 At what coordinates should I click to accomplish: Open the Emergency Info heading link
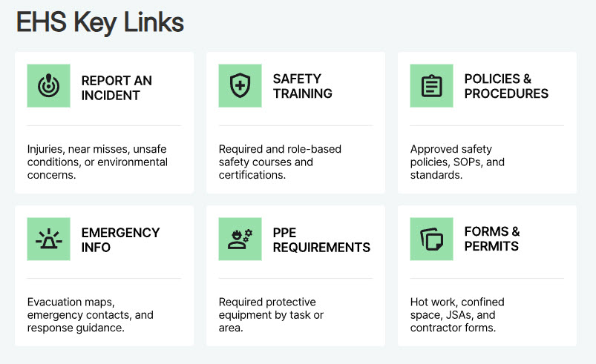point(120,239)
